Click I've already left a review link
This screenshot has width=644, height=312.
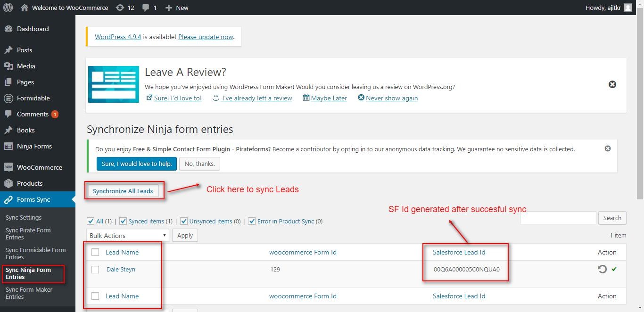pyautogui.click(x=257, y=98)
